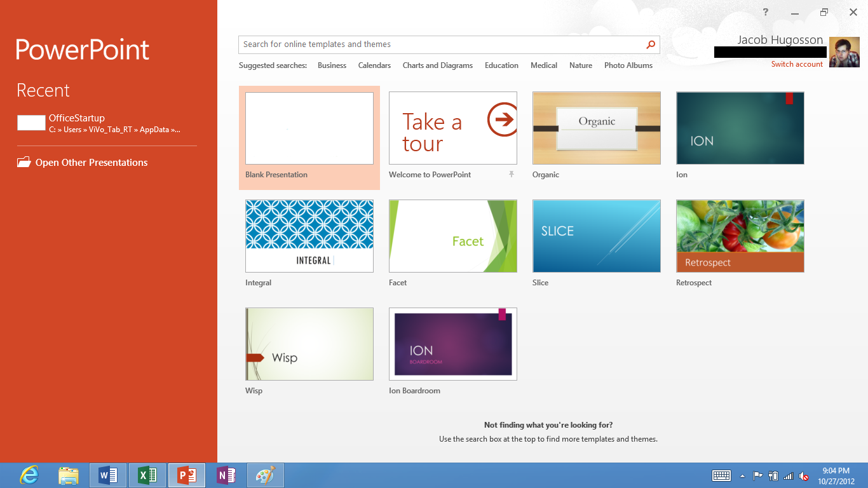Create a Blank Presentation

[x=309, y=128]
